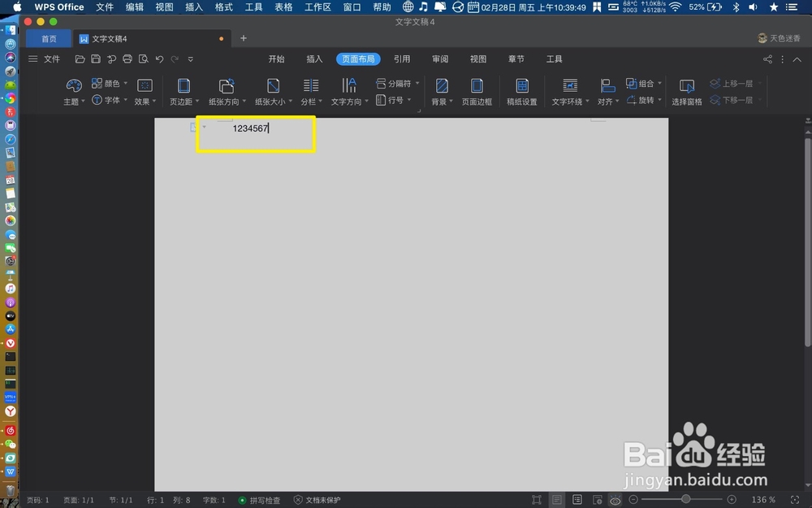This screenshot has width=812, height=508.
Task: Switch to the 章节 ribbon tab
Action: (x=516, y=59)
